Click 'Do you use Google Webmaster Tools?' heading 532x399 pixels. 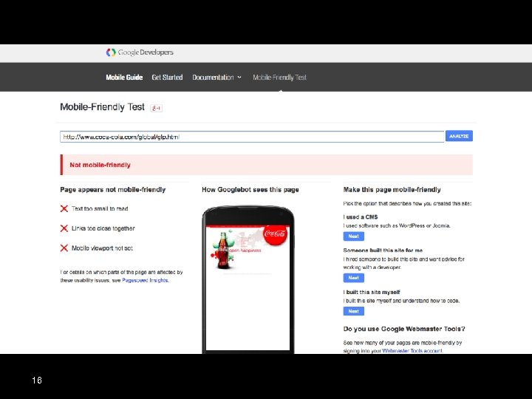click(404, 329)
